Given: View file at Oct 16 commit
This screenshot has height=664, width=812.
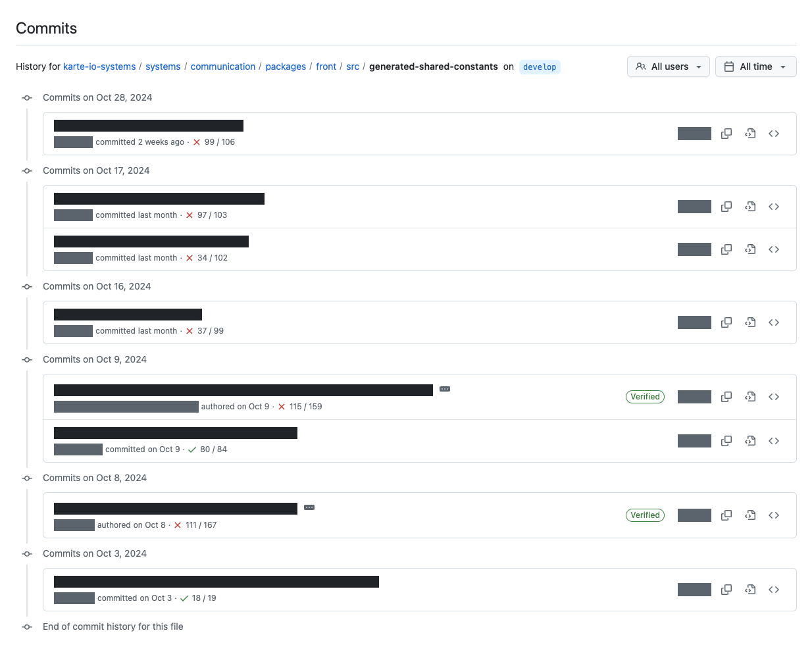Looking at the screenshot, I should tap(750, 322).
